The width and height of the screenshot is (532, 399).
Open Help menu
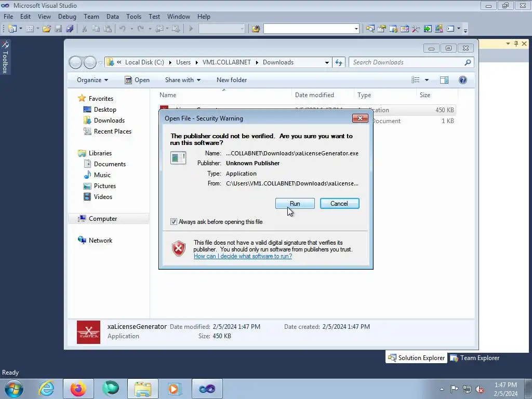[x=204, y=16]
